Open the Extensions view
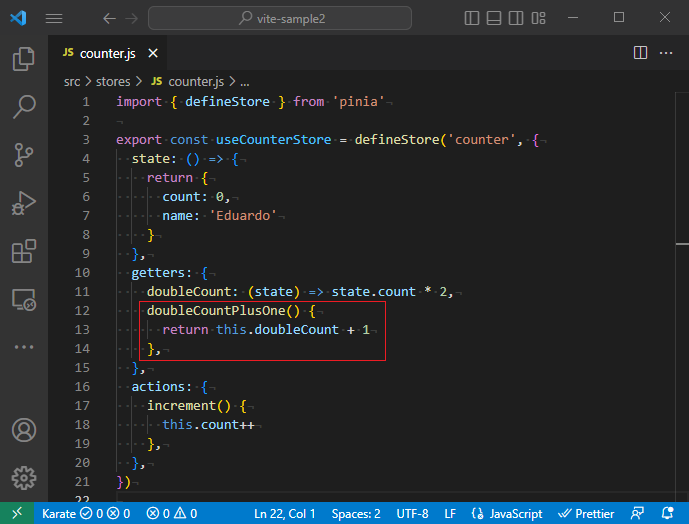This screenshot has height=524, width=689. coord(24,251)
